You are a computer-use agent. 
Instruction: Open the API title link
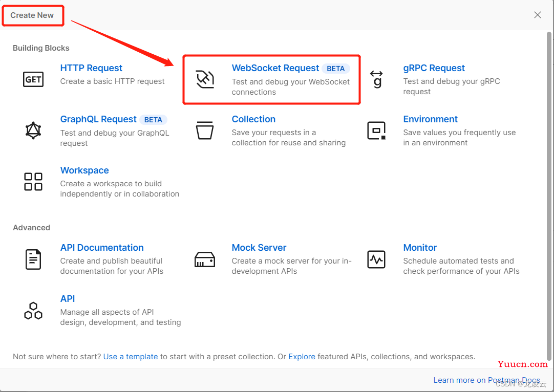68,299
